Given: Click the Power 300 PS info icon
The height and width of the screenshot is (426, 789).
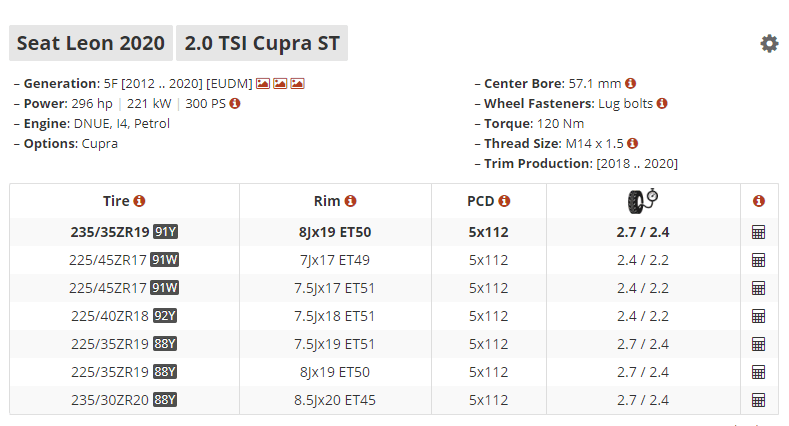Looking at the screenshot, I should tap(235, 104).
